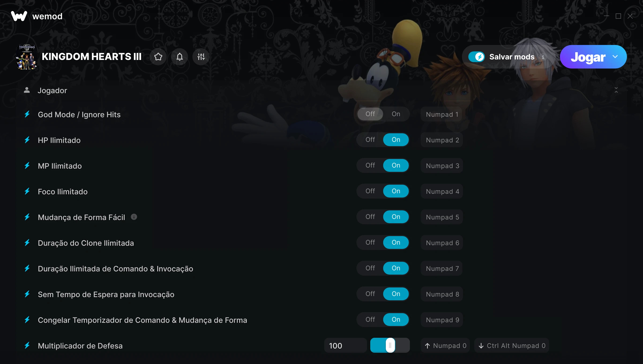Turn On God Mode / Ignore Hits
The height and width of the screenshot is (364, 643).
(396, 114)
